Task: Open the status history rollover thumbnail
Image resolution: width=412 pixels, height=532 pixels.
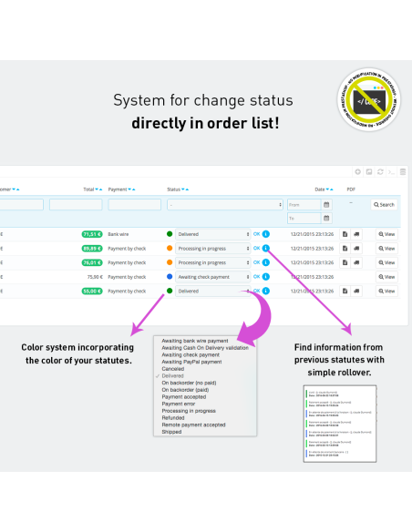Action: pyautogui.click(x=340, y=424)
